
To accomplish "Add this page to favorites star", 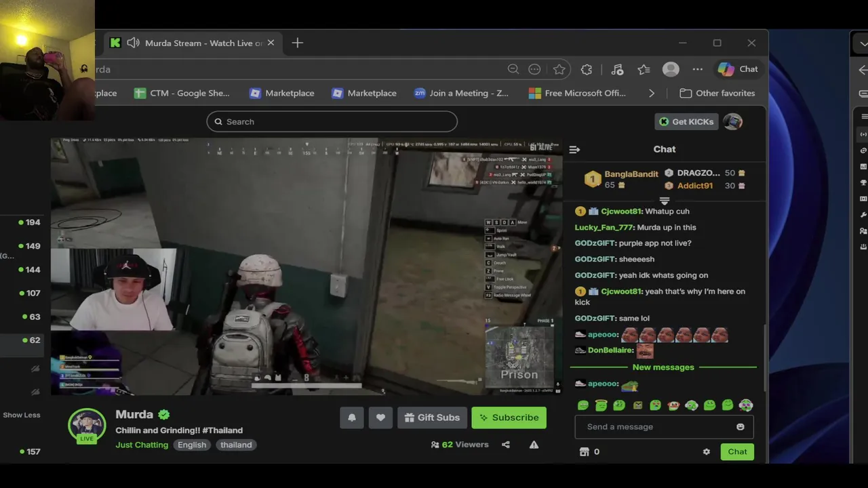I will [x=559, y=69].
